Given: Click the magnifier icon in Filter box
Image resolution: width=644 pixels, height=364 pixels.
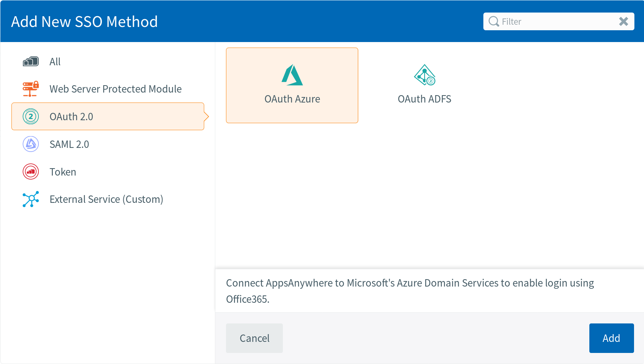Looking at the screenshot, I should (x=494, y=21).
